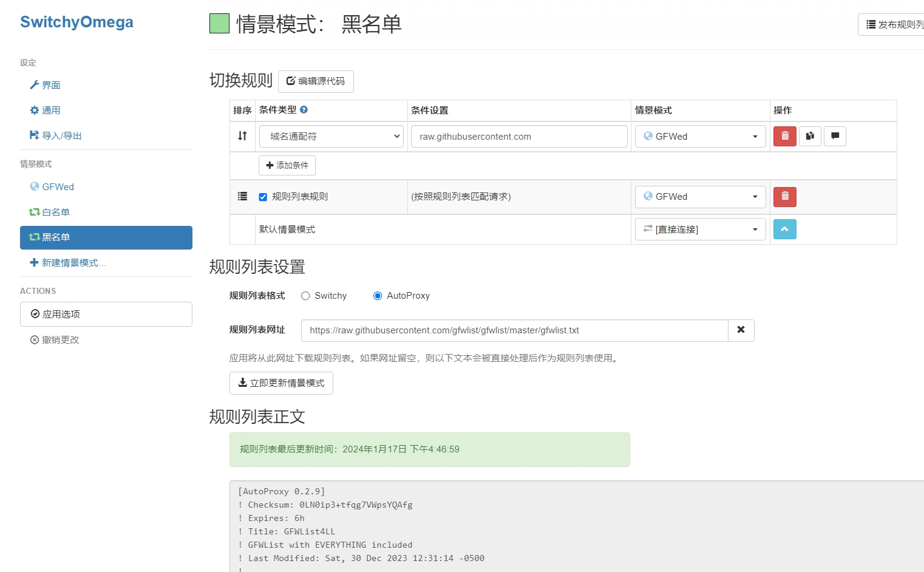
Task: Click the raw.githubusercontent.com condition field
Action: (x=519, y=136)
